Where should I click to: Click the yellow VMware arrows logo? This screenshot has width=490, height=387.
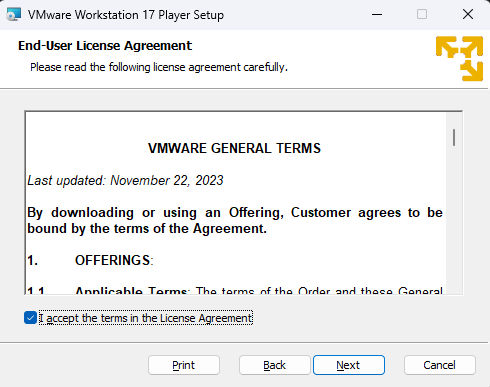click(x=459, y=59)
